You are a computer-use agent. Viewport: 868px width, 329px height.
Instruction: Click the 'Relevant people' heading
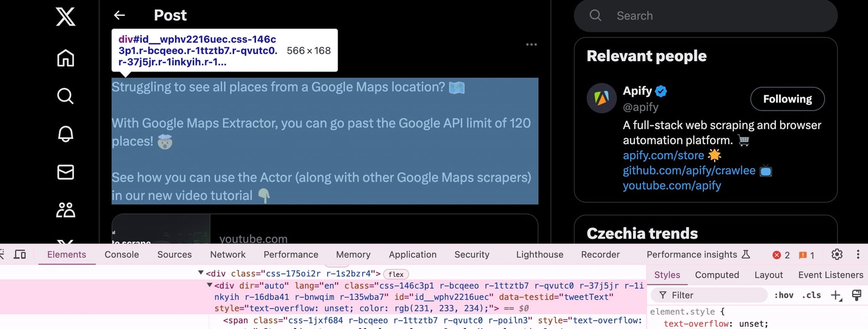tap(647, 56)
